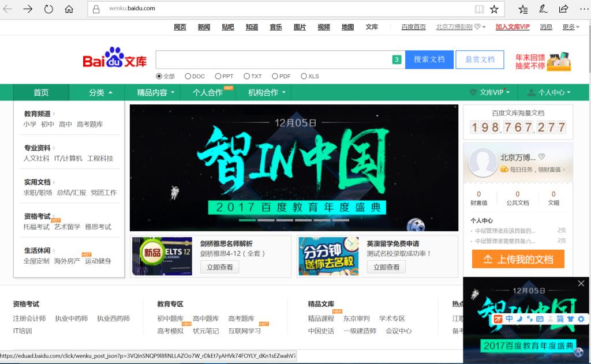This screenshot has height=364, width=591.
Task: Open reading view book icon
Action: click(x=479, y=9)
